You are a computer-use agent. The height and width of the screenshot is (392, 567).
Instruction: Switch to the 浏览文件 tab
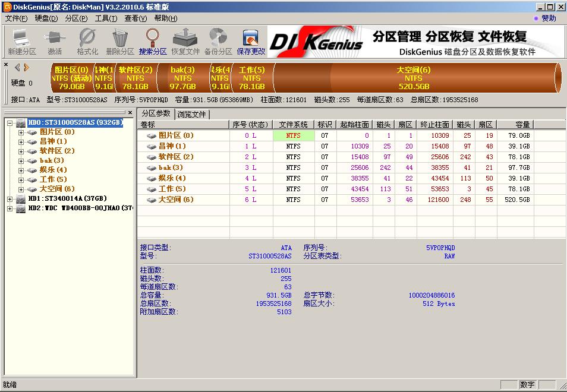[191, 114]
